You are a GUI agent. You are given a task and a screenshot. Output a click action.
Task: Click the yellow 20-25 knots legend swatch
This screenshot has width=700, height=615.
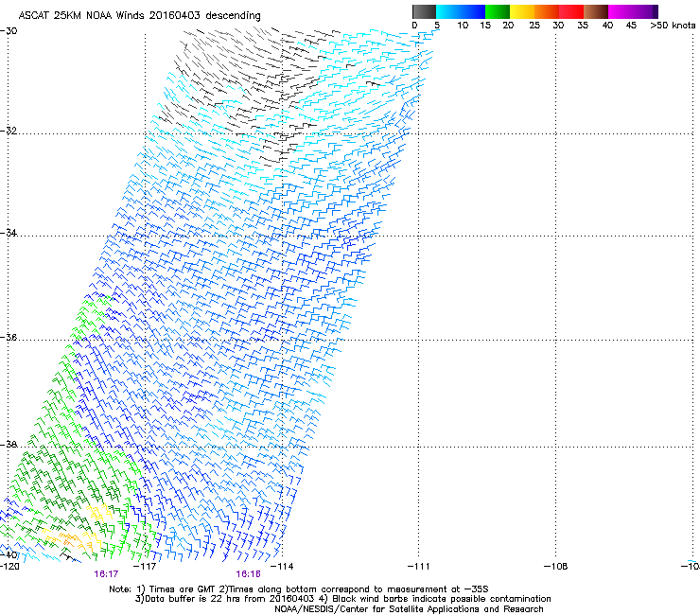click(x=522, y=11)
